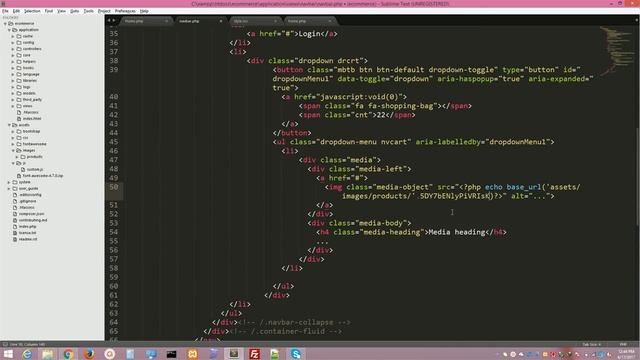Click the PHP syntax selector in status bar

coord(623,344)
